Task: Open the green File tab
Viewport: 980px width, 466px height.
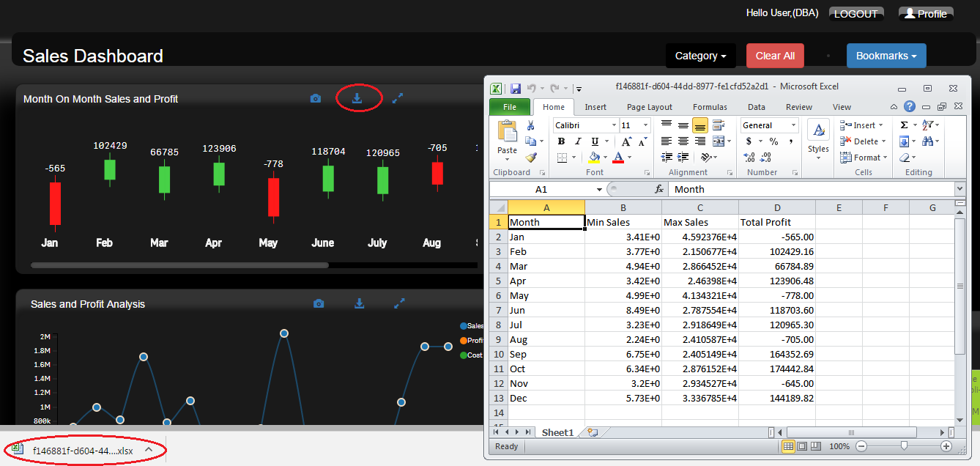Action: tap(510, 107)
